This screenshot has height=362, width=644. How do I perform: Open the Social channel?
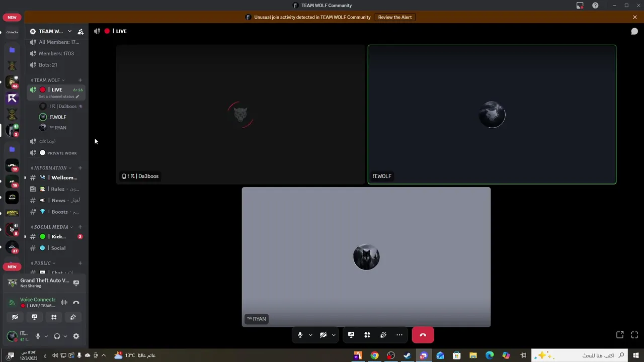point(56,248)
